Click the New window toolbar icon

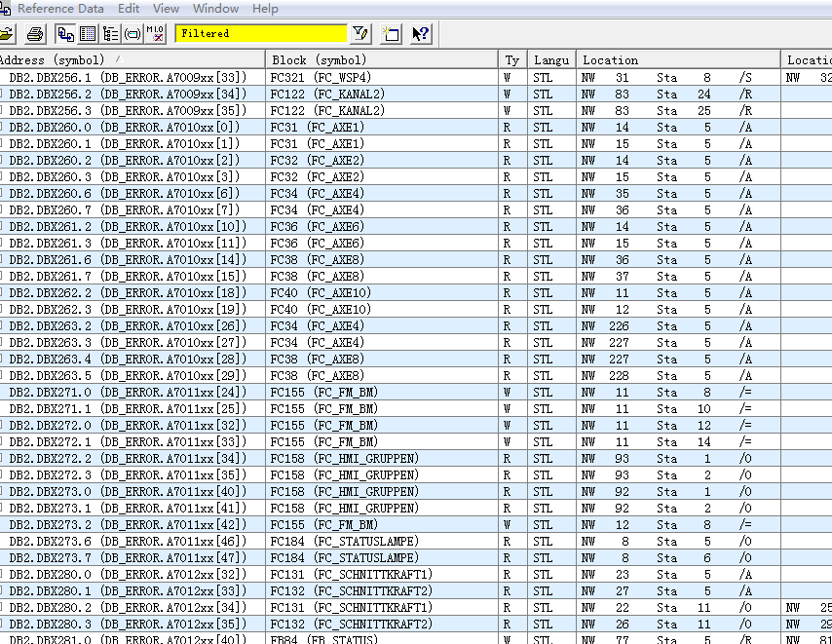pyautogui.click(x=391, y=34)
